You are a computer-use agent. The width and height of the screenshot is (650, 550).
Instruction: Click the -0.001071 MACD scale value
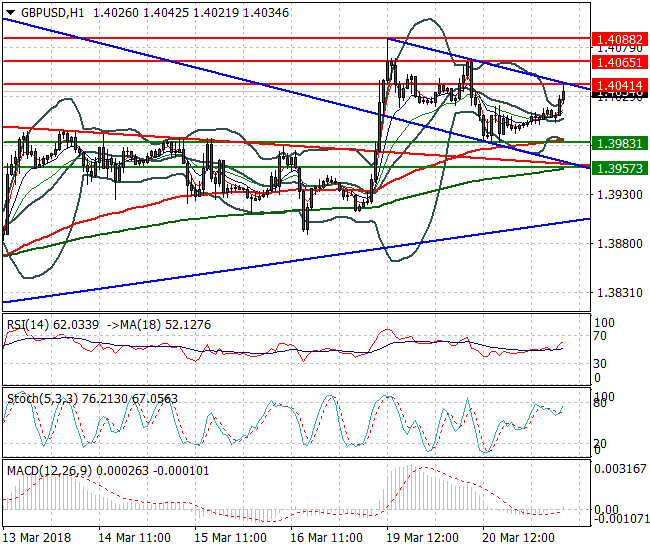pyautogui.click(x=621, y=519)
